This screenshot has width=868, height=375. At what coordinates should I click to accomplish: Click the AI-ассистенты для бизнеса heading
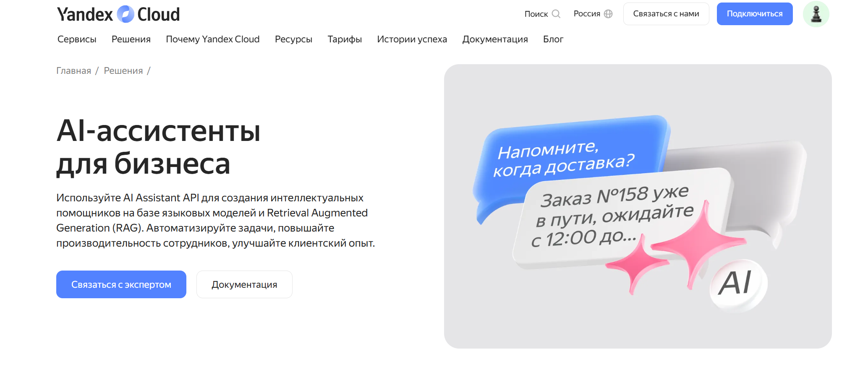click(159, 147)
